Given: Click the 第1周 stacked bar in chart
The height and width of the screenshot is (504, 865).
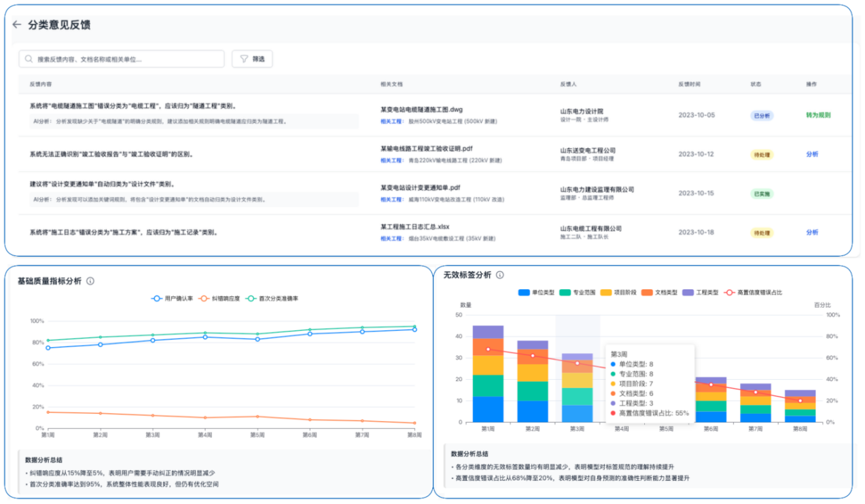Looking at the screenshot, I should point(488,374).
